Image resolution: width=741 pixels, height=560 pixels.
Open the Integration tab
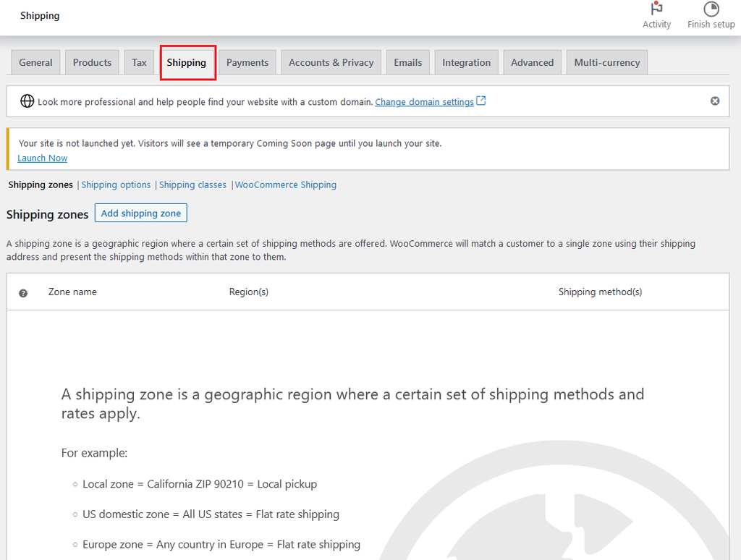[466, 63]
